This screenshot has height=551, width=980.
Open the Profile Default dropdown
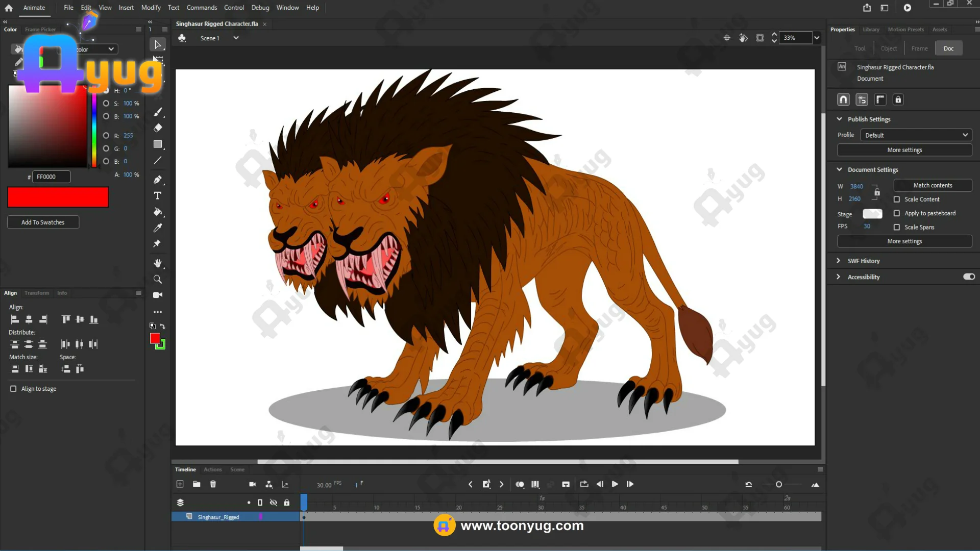pos(916,135)
